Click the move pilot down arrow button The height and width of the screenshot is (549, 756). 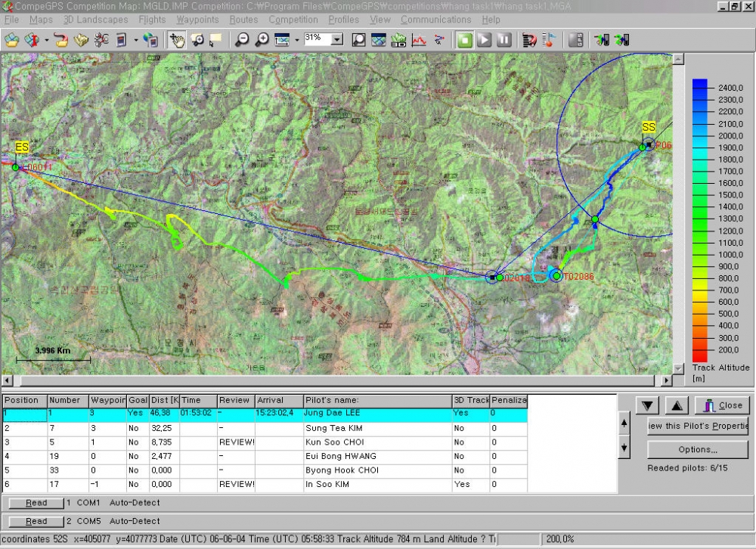(x=647, y=406)
